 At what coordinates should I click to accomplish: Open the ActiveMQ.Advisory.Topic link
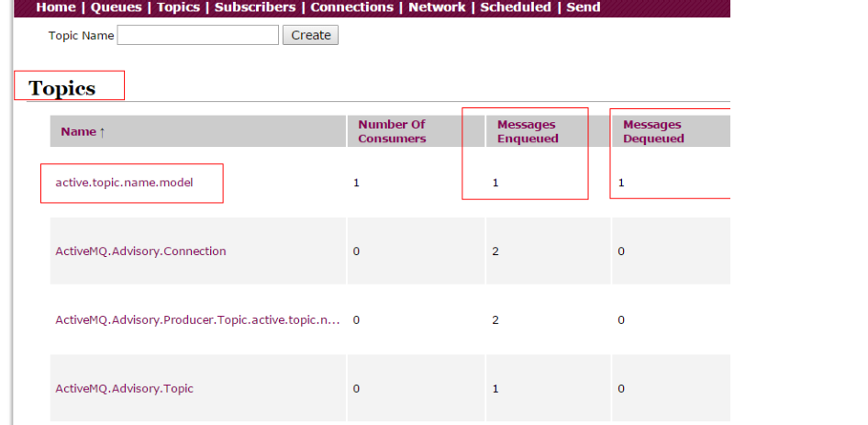[124, 389]
